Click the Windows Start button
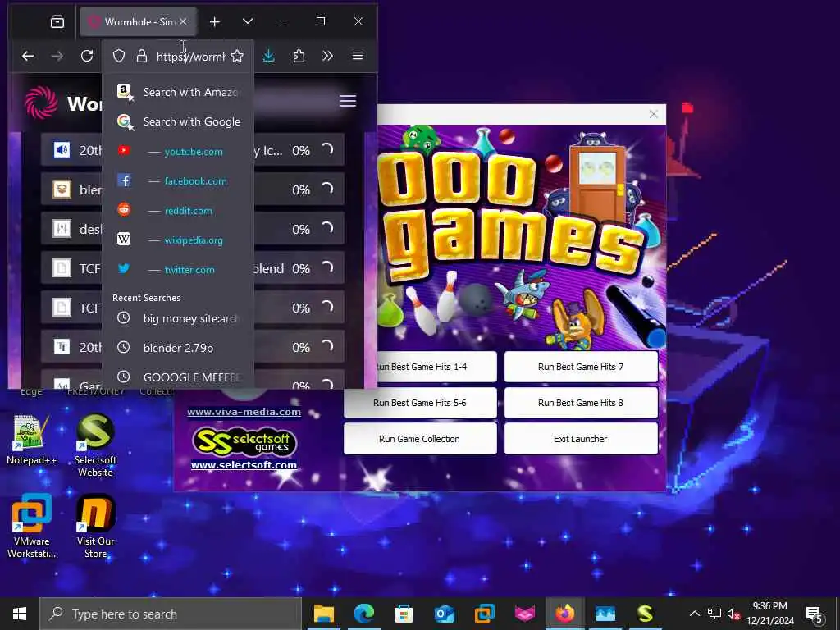 [20, 614]
